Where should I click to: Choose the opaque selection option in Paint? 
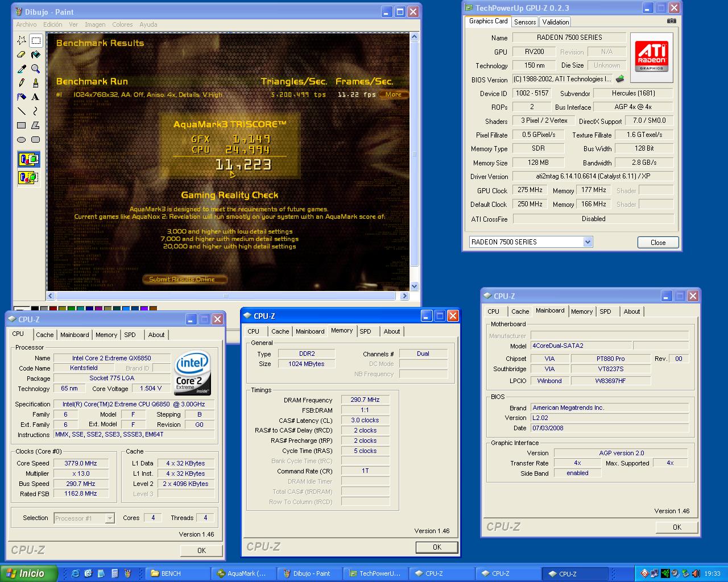(x=28, y=159)
